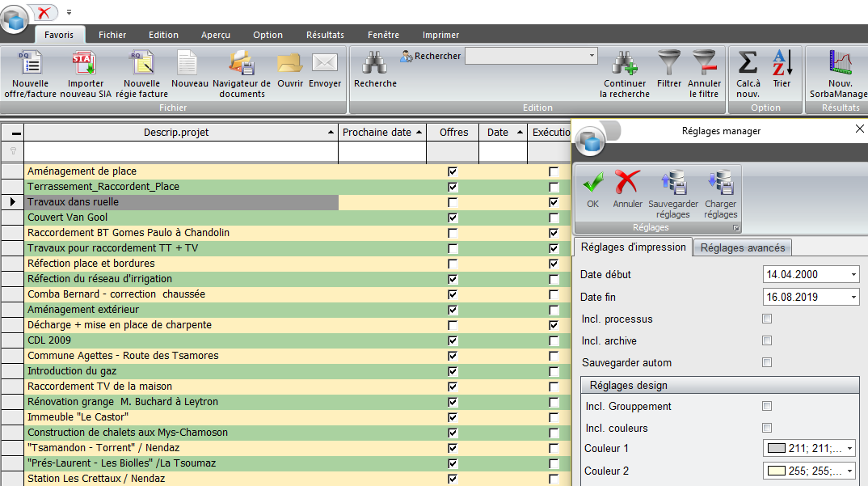Click Annuler le filtre icon
Viewport: 868px width, 486px height.
(704, 62)
